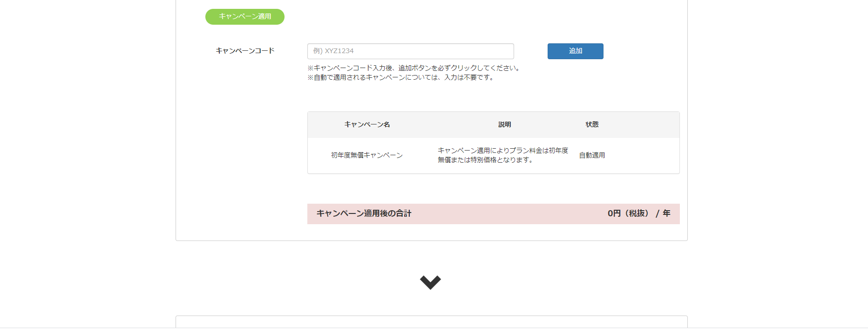The width and height of the screenshot is (868, 330).
Task: Click the next section panel below the arrow
Action: pos(431,323)
